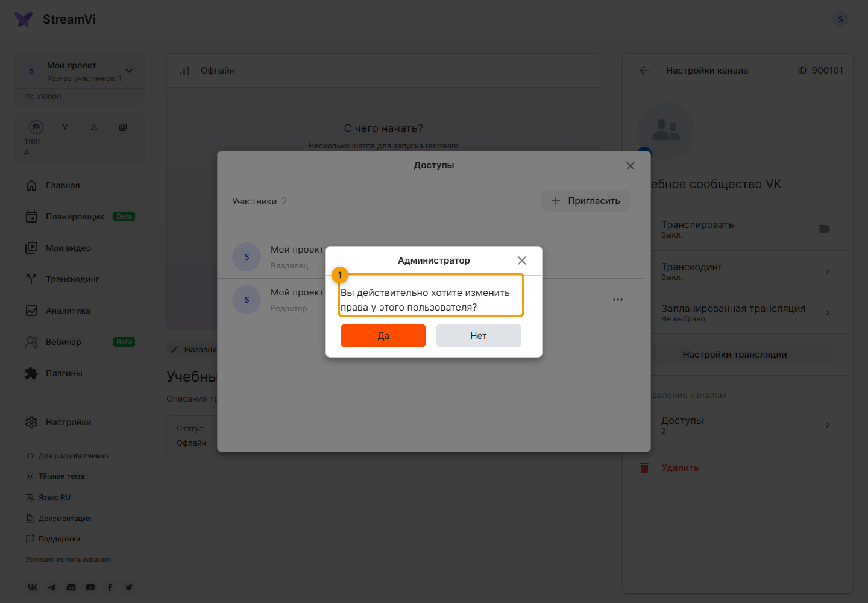This screenshot has width=868, height=603.
Task: Click the video library icon in project panel
Action: pos(123,127)
